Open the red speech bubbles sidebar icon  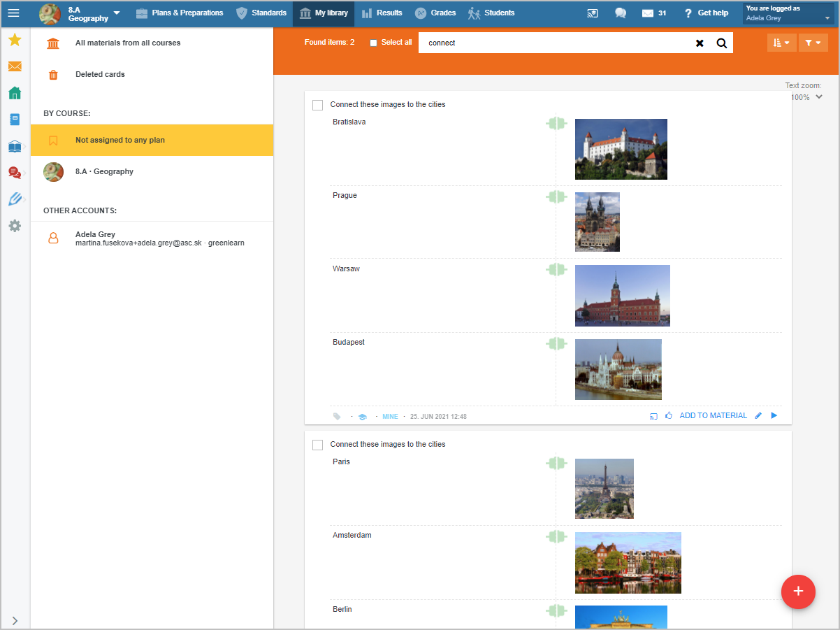coord(15,173)
